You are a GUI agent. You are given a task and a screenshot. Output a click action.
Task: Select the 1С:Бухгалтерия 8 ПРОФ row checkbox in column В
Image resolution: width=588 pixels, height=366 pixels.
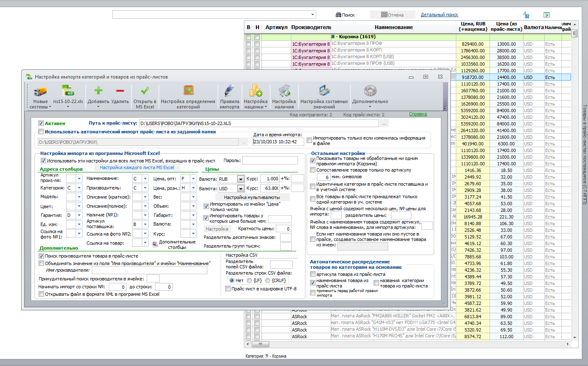click(x=248, y=44)
